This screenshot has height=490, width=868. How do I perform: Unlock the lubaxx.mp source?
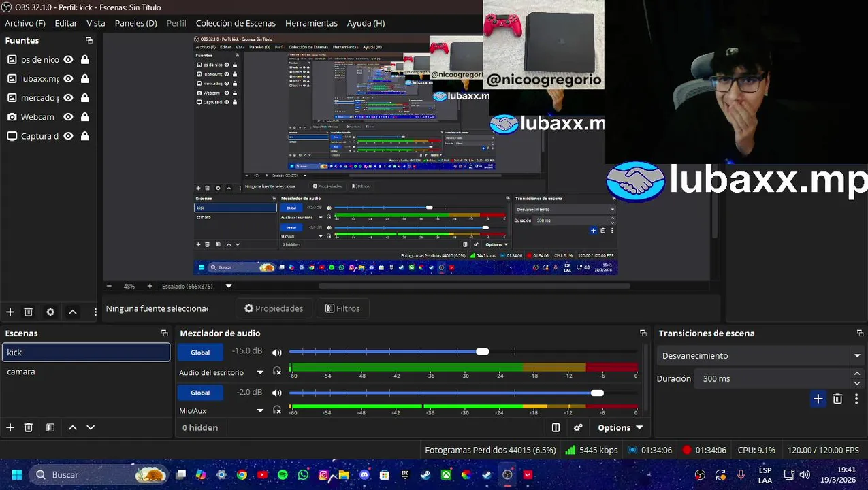click(85, 78)
